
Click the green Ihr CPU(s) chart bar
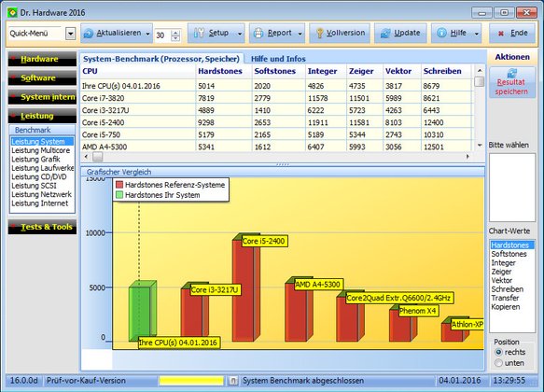tap(142, 311)
